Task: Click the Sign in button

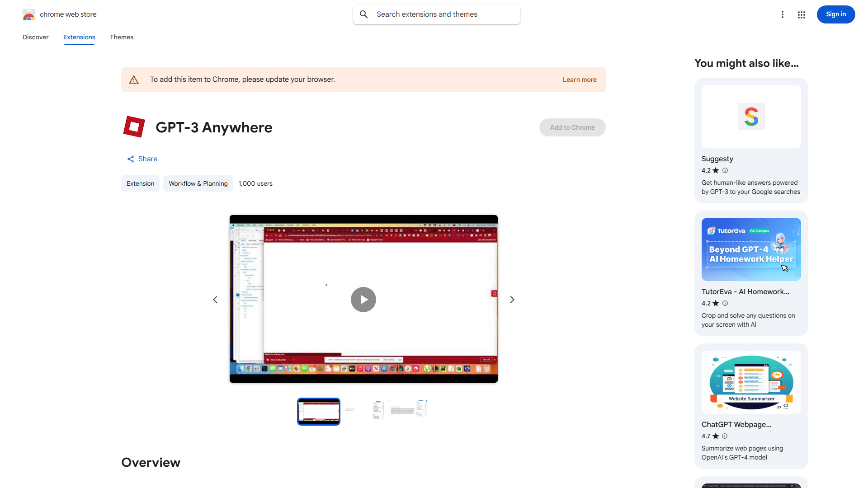Action: pos(835,14)
